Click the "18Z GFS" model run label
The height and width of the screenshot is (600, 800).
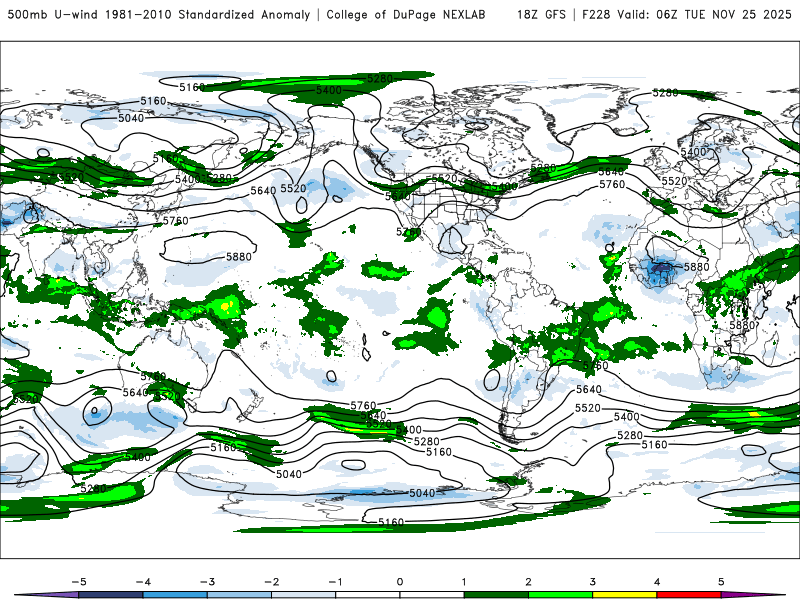[541, 14]
